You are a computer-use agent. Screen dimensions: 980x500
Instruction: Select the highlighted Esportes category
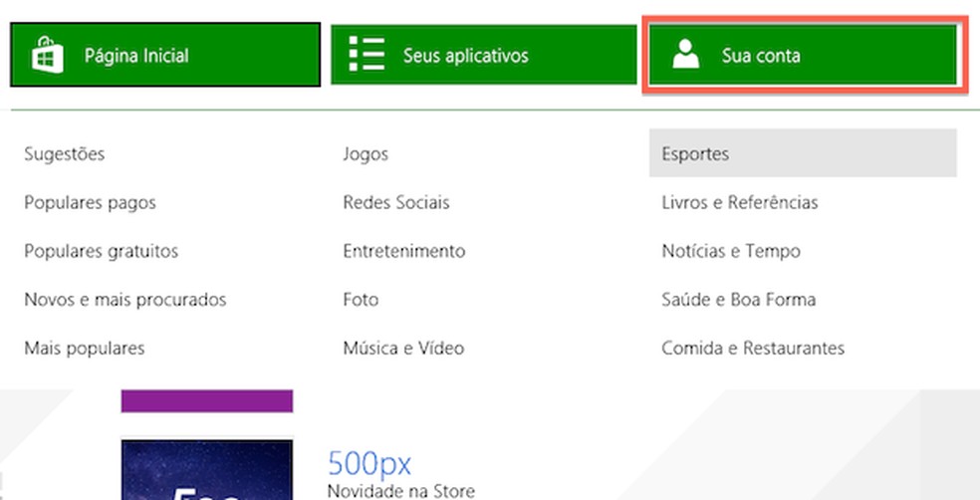[x=803, y=153]
